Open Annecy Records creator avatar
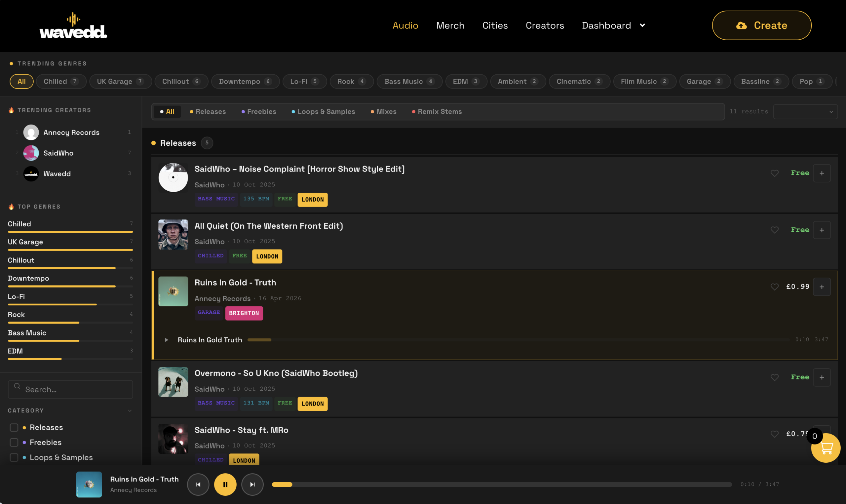The height and width of the screenshot is (504, 846). coord(31,133)
